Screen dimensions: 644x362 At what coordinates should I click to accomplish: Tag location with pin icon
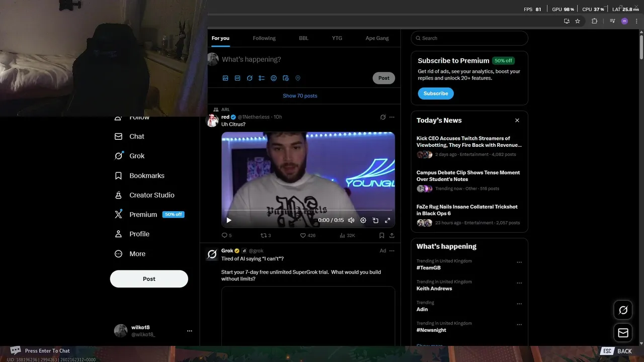click(298, 78)
